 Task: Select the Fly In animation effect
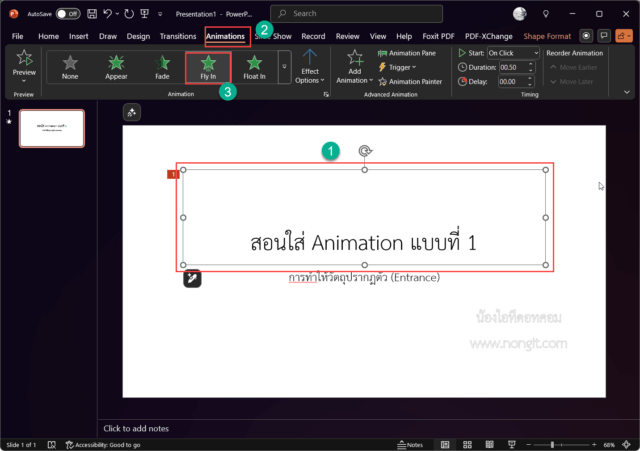pyautogui.click(x=208, y=68)
